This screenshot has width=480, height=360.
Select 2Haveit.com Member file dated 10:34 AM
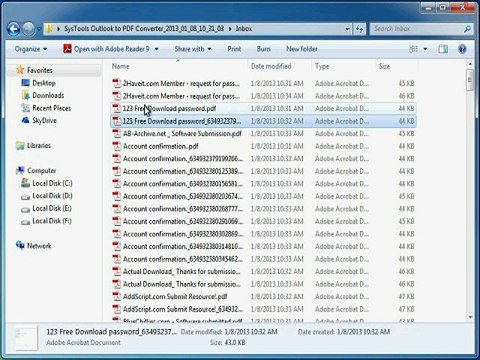pos(263,96)
